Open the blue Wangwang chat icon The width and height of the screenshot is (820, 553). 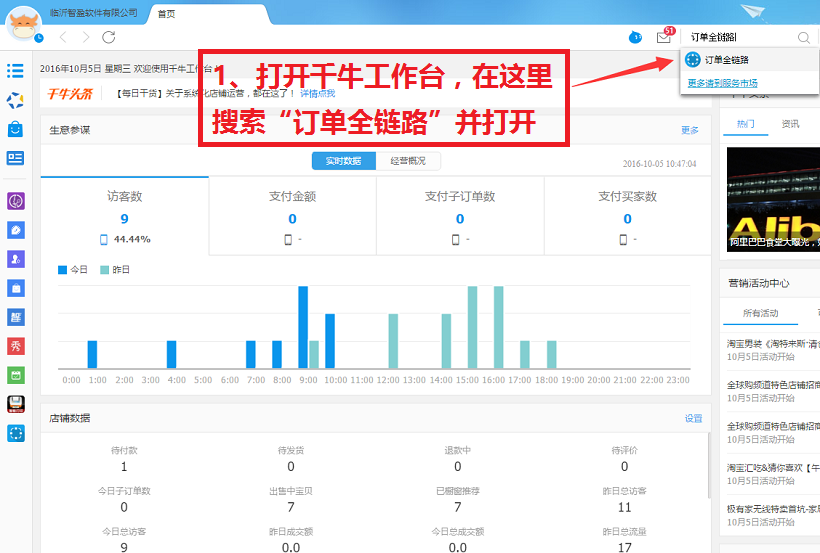point(635,37)
